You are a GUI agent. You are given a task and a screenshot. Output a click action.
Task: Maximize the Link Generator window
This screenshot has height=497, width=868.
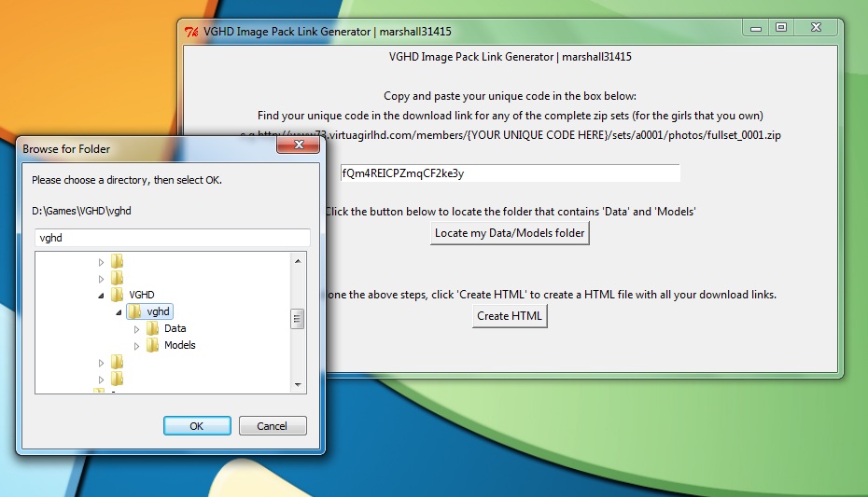(x=781, y=29)
